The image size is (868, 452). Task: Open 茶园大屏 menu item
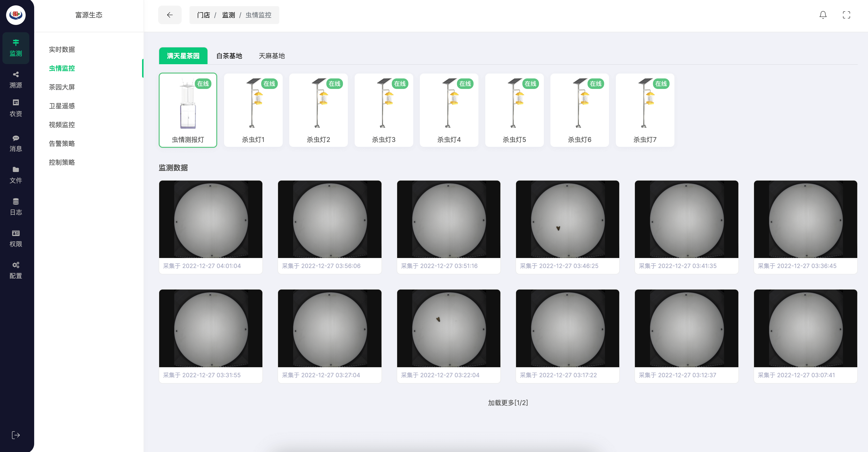click(x=62, y=87)
